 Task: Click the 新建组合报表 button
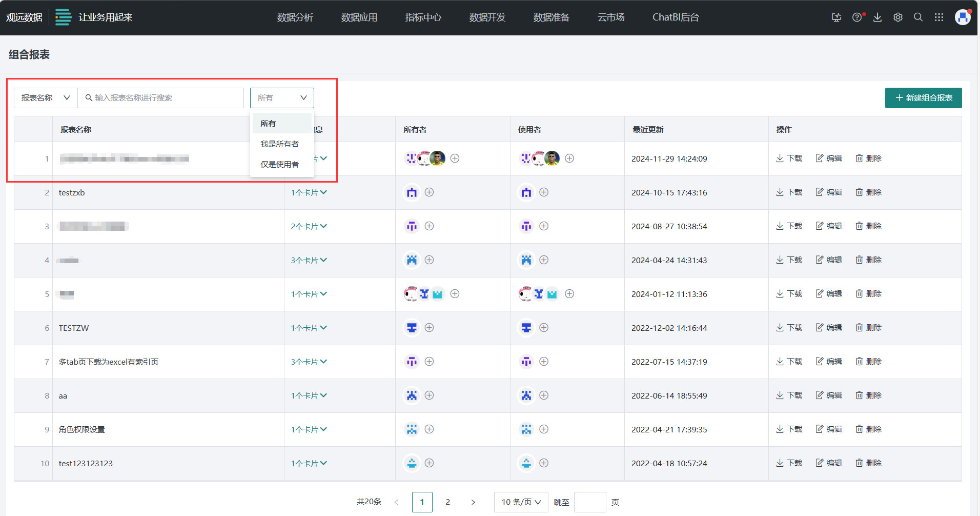[923, 98]
